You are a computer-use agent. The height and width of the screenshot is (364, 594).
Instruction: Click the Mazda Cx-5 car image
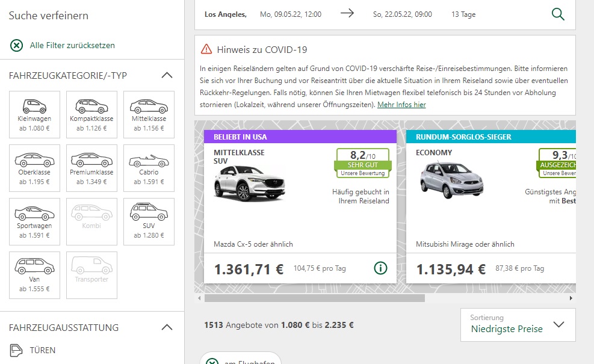(241, 182)
